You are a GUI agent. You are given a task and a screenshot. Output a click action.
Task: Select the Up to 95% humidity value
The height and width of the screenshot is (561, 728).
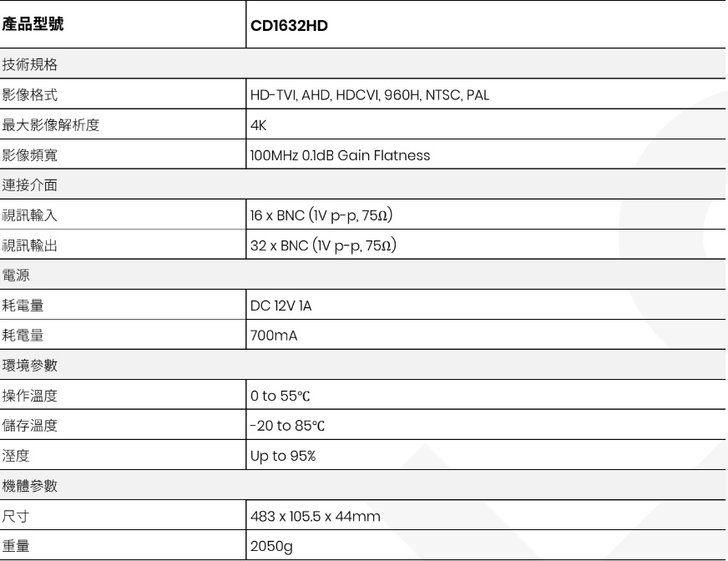pyautogui.click(x=283, y=456)
